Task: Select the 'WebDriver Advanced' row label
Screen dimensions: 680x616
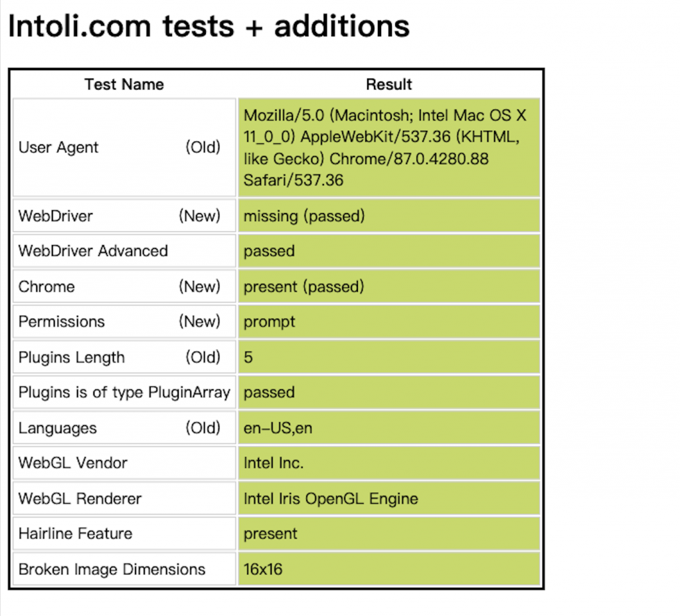Action: click(x=93, y=251)
